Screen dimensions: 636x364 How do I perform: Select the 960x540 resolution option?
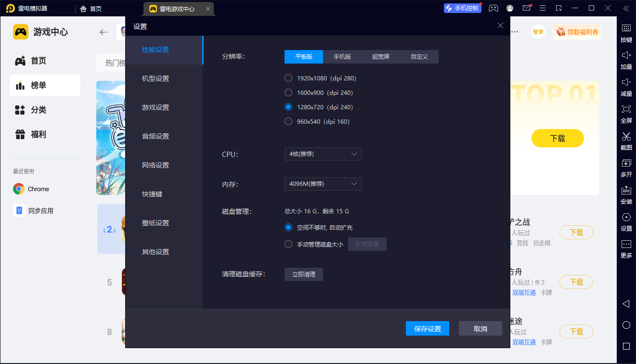[x=288, y=121]
